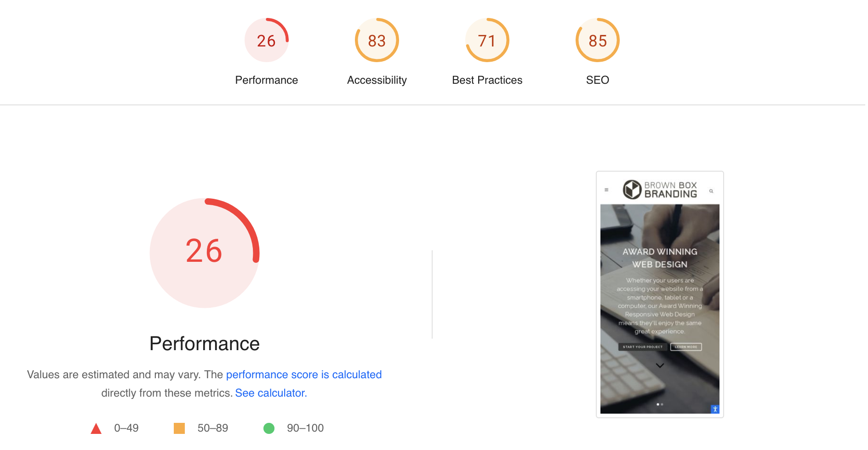This screenshot has height=450, width=868.
Task: Click the hamburger menu icon in page preview
Action: 606,190
